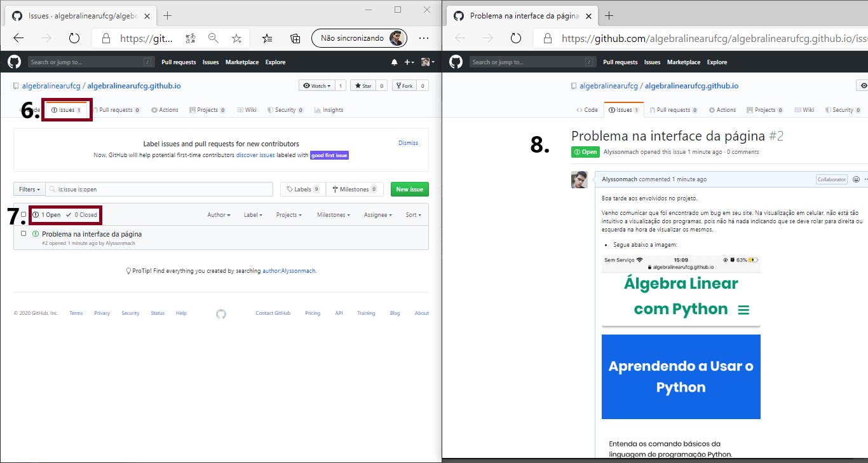Expand the Sort dropdown
This screenshot has height=463, width=868.
[x=414, y=215]
